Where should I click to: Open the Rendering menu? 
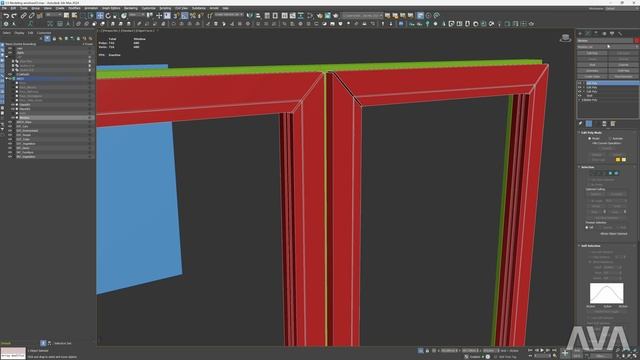(x=131, y=8)
